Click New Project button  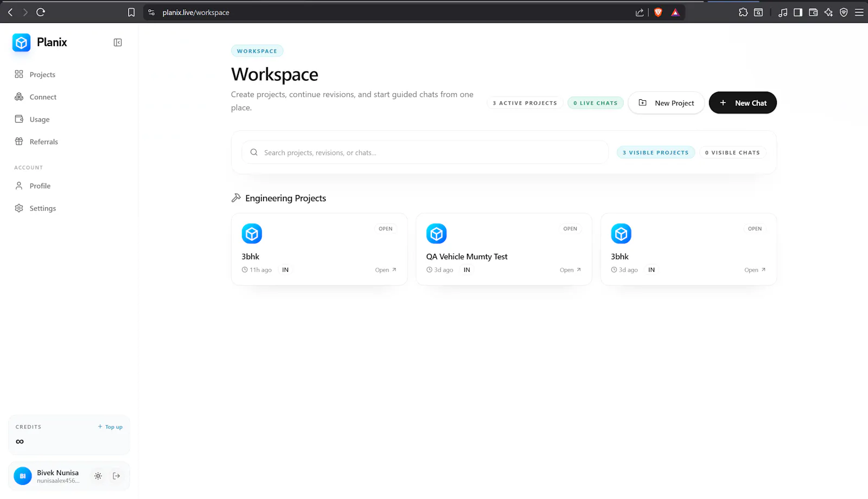click(666, 103)
